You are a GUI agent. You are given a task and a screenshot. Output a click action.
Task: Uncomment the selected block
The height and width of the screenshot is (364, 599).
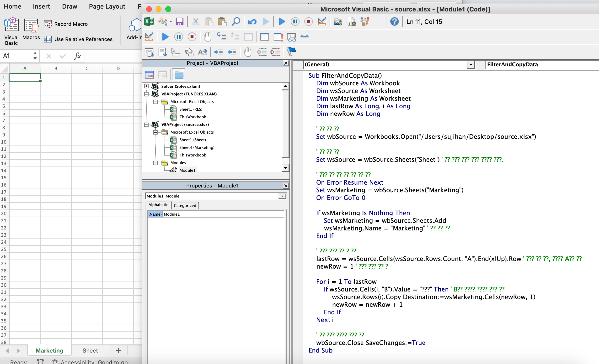click(275, 52)
